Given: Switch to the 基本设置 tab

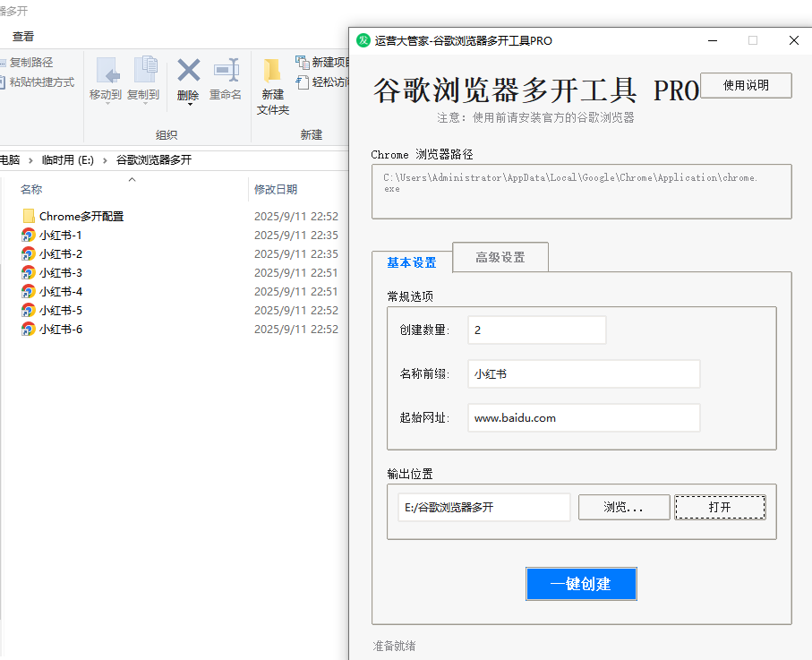Looking at the screenshot, I should tap(412, 262).
